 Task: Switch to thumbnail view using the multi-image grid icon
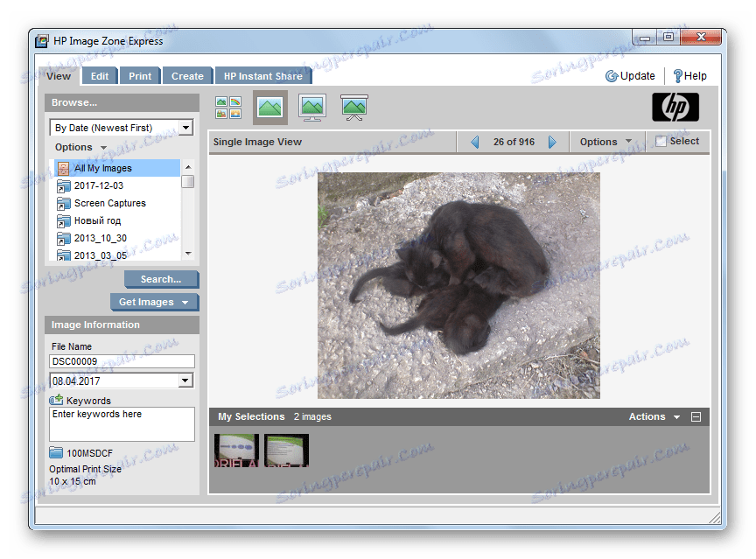[227, 107]
